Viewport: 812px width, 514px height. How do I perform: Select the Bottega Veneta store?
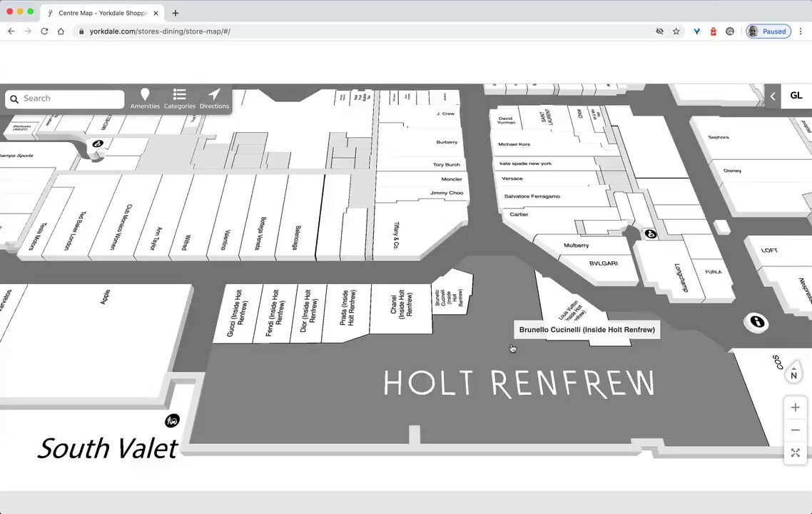click(260, 233)
